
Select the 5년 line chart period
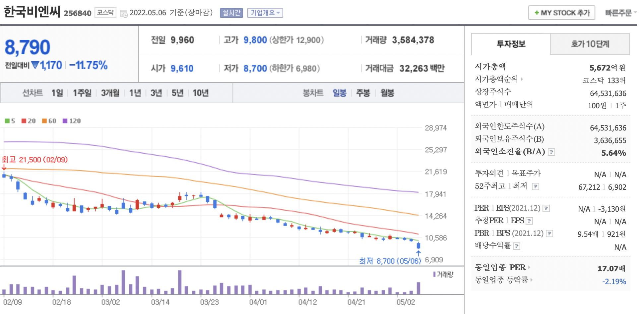click(x=177, y=93)
